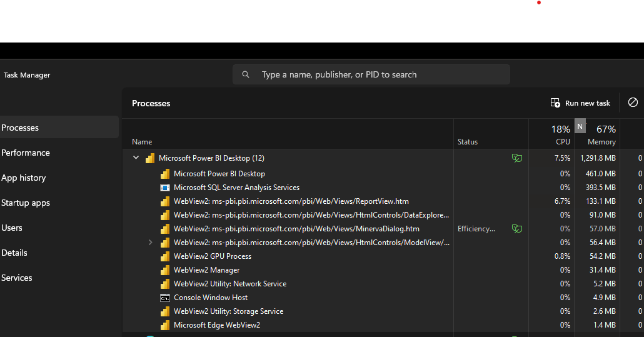Select the Microsoft Edge WebView2 row
The width and height of the screenshot is (644, 337).
click(383, 325)
